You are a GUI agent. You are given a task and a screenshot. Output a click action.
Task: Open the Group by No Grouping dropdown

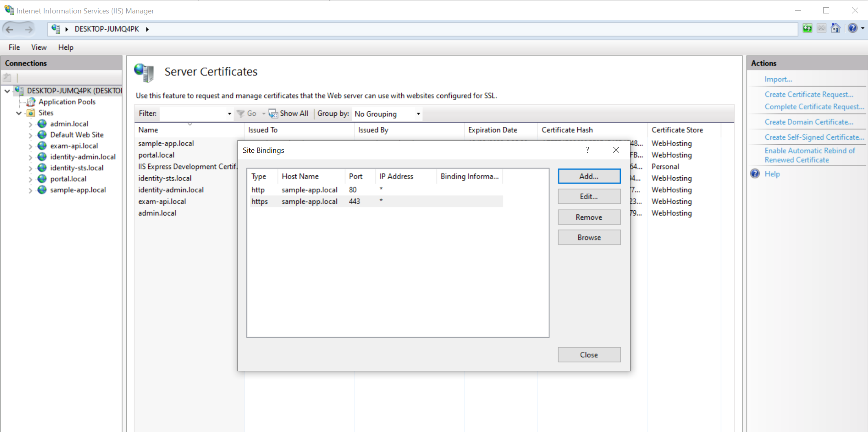pyautogui.click(x=418, y=114)
